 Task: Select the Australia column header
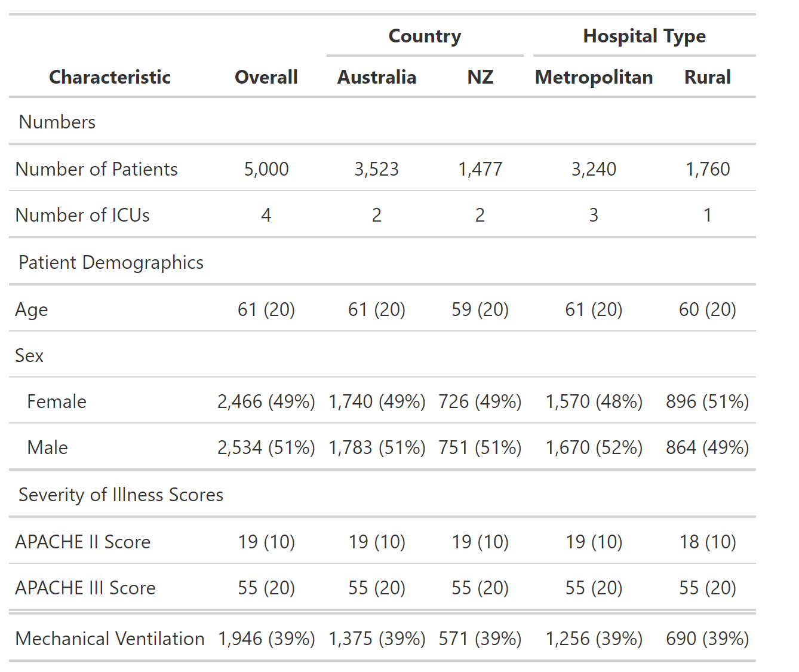(x=376, y=77)
